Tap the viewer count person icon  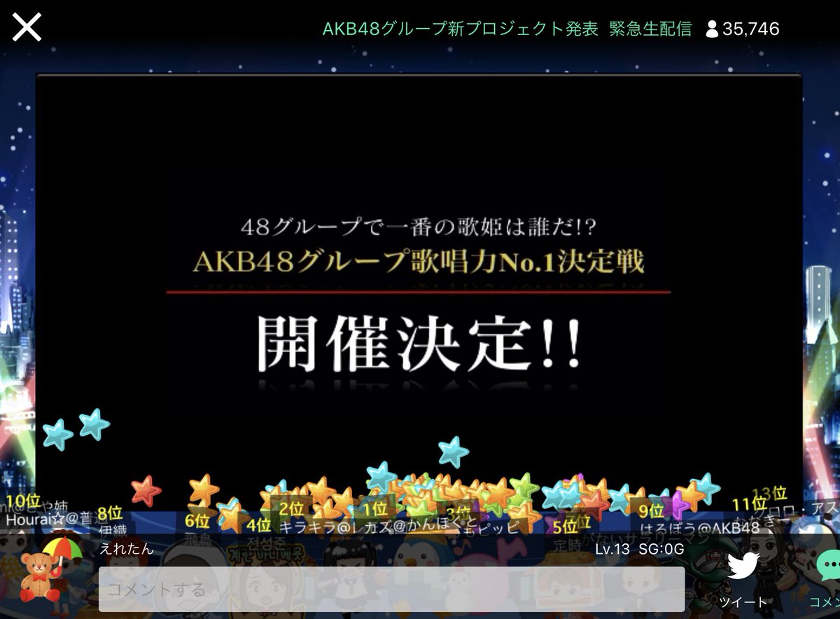(712, 29)
